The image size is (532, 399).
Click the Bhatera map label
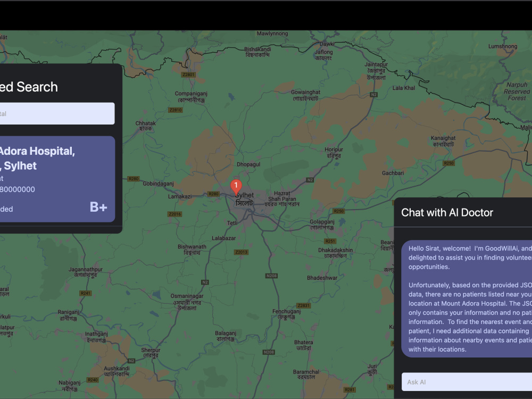pos(304,345)
